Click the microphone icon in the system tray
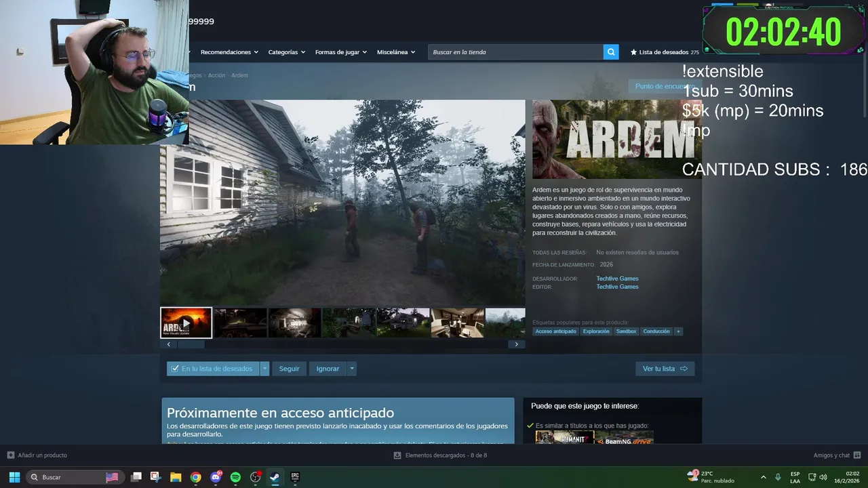The image size is (868, 488). [x=778, y=477]
